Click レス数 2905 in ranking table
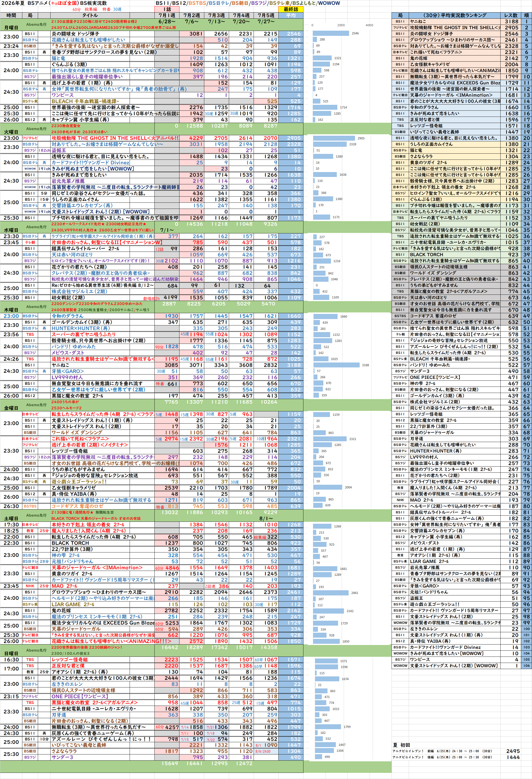532x779 pixels. pyautogui.click(x=511, y=28)
